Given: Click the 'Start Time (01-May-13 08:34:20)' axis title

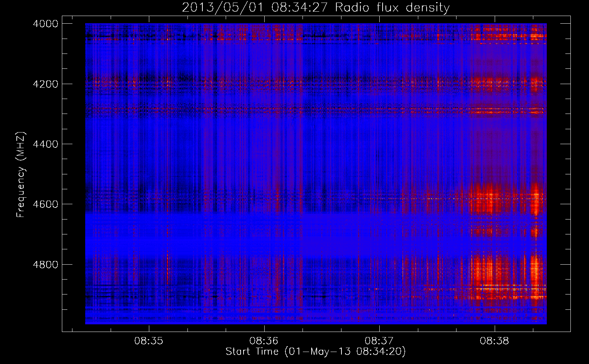Looking at the screenshot, I should [316, 352].
